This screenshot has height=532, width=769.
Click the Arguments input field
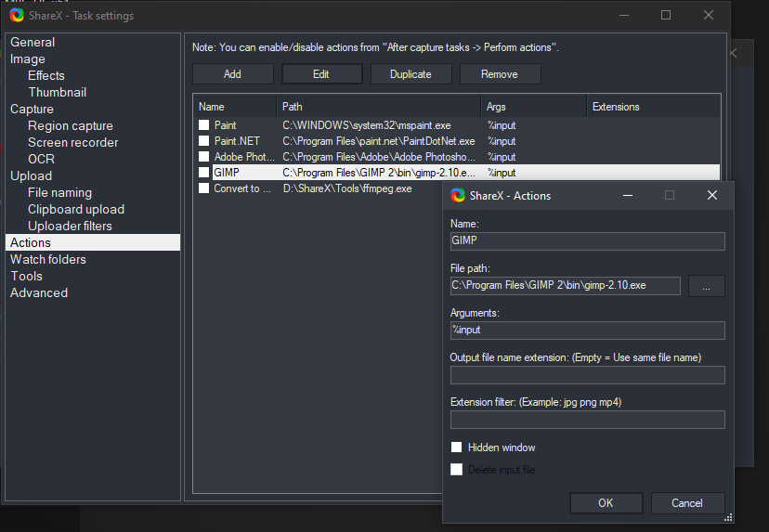click(588, 330)
